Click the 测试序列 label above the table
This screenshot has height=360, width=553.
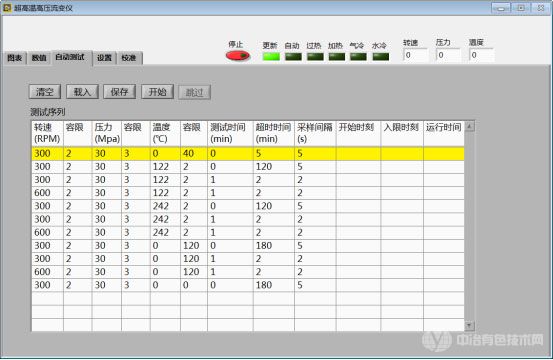click(48, 112)
